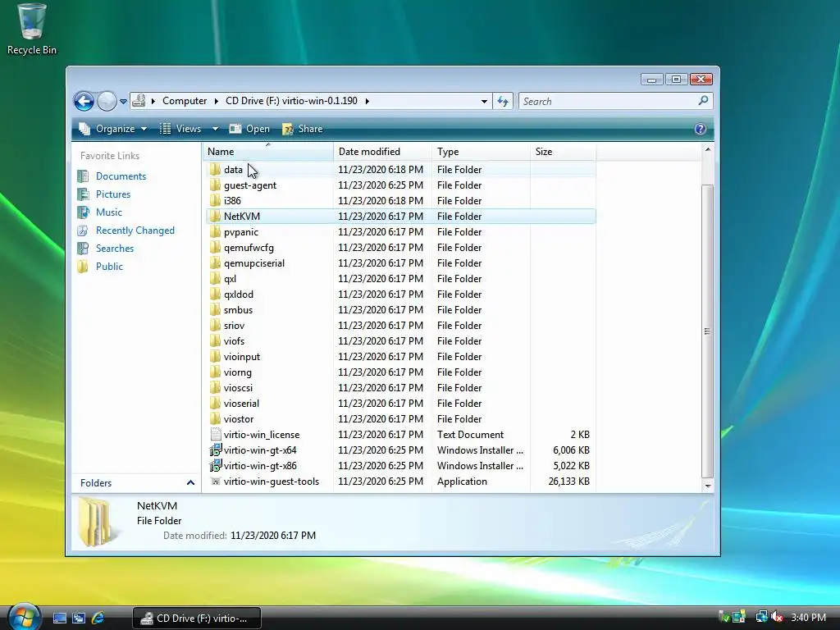The image size is (840, 630).
Task: Select the viofs folder icon
Action: click(216, 340)
